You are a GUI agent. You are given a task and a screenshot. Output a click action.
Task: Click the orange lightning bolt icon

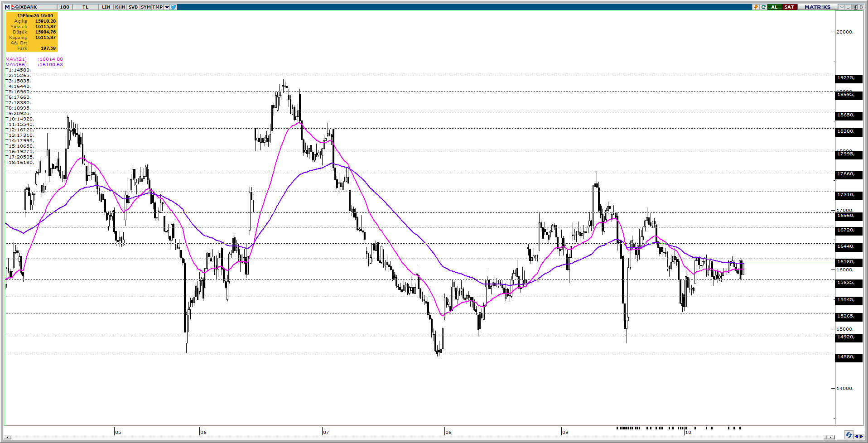[x=756, y=7]
